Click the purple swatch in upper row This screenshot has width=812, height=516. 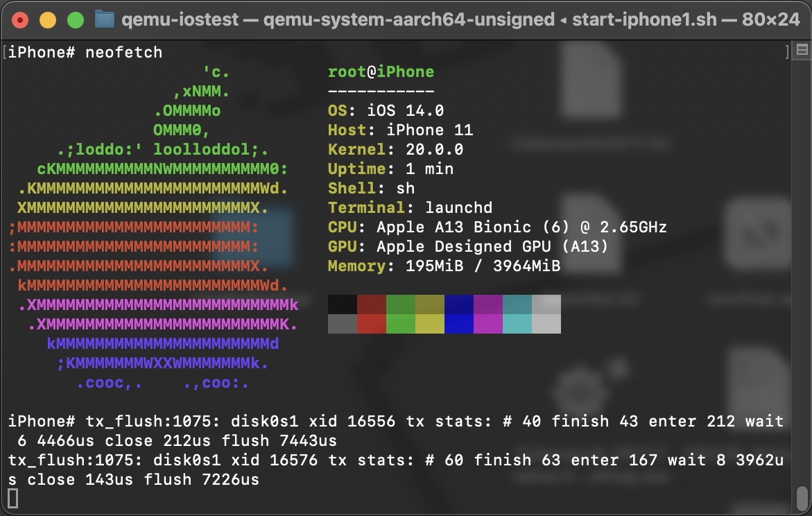488,304
